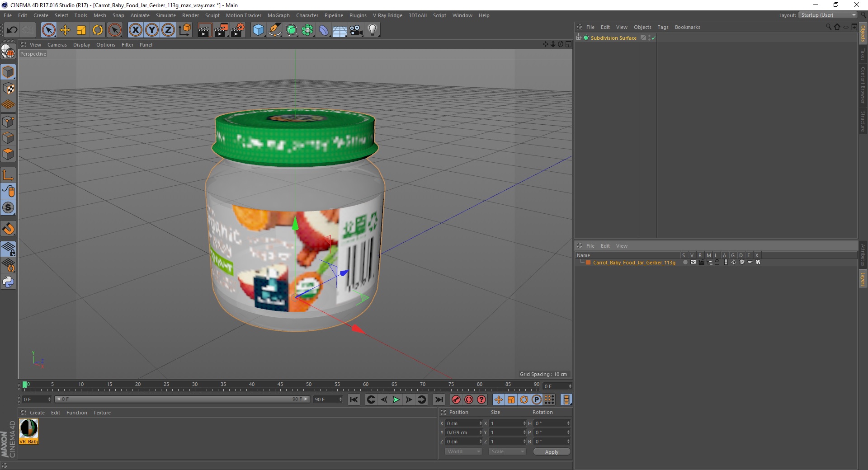Toggle Snap (magnet) icon
The height and width of the screenshot is (470, 868).
pos(8,229)
